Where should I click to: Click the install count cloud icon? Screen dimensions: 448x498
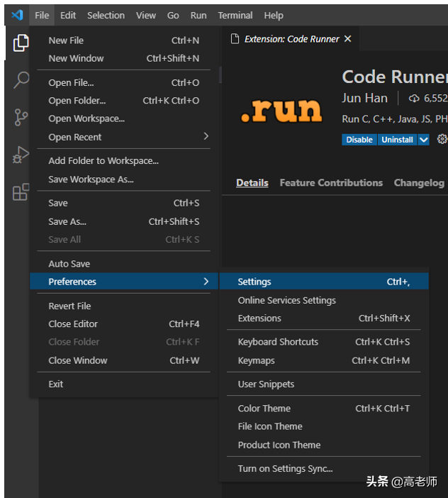(x=414, y=99)
